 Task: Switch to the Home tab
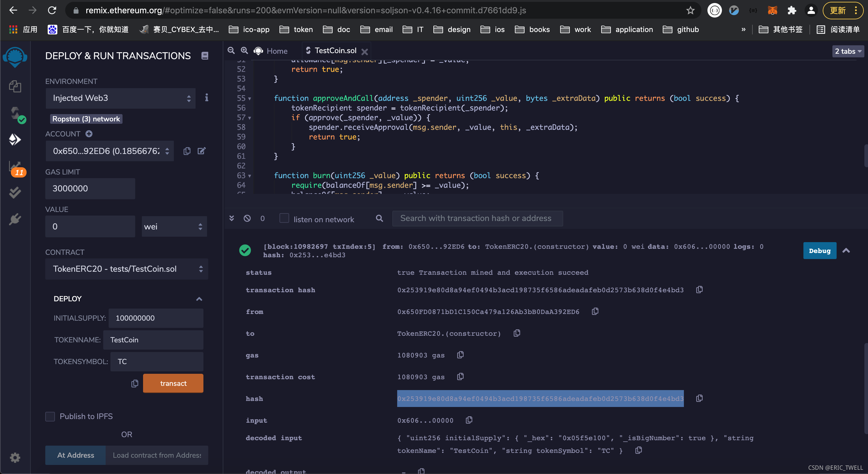276,51
